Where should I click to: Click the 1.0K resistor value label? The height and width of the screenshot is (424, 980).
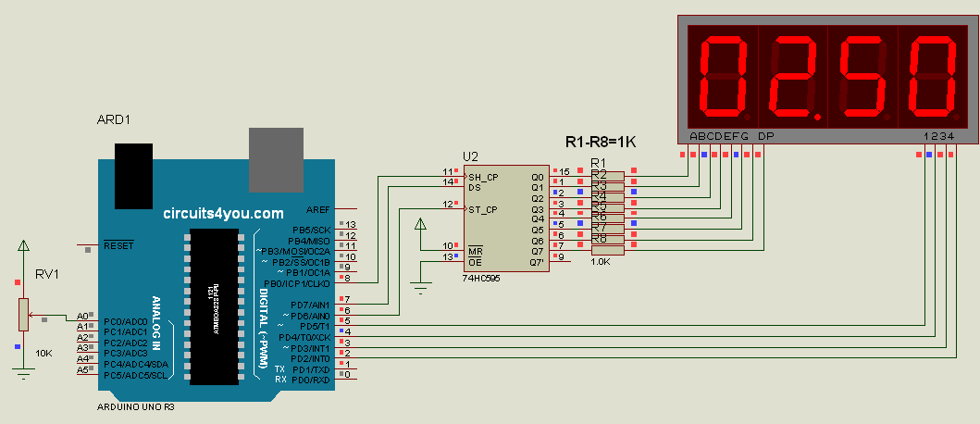point(600,263)
